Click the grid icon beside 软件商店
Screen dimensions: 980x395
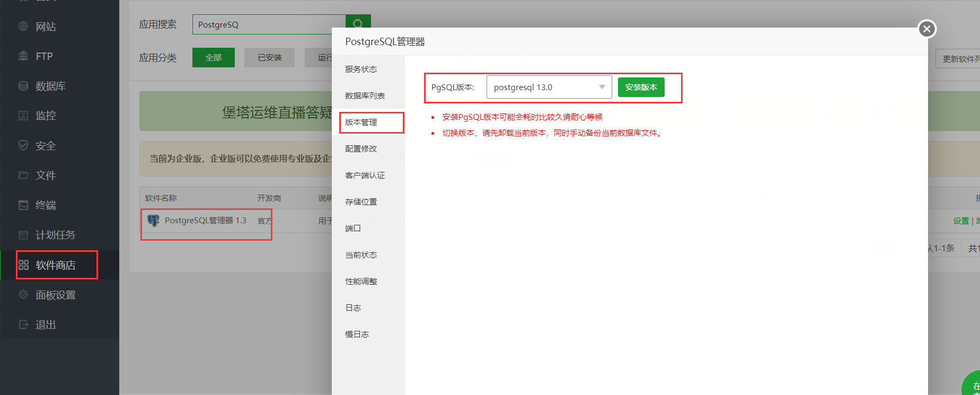coord(23,265)
